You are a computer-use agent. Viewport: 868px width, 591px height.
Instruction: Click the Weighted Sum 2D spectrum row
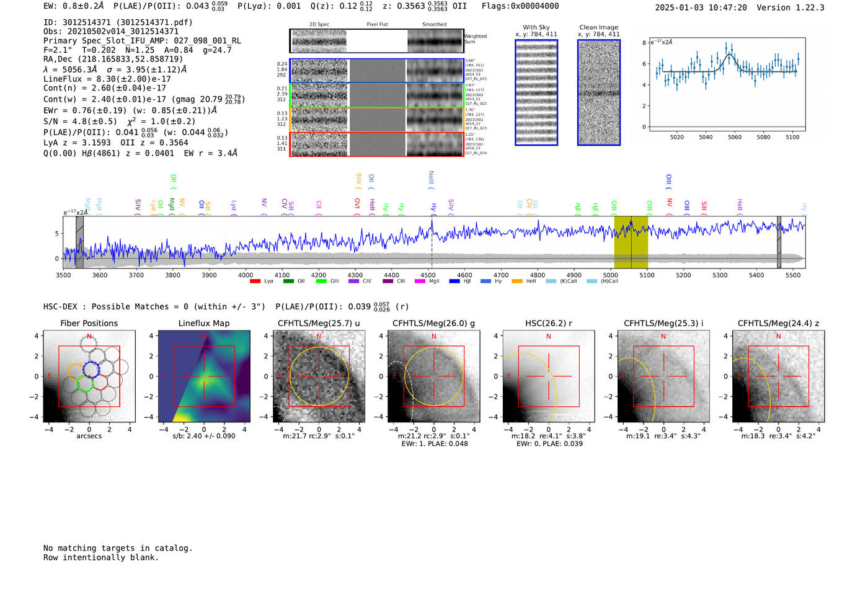pyautogui.click(x=377, y=41)
